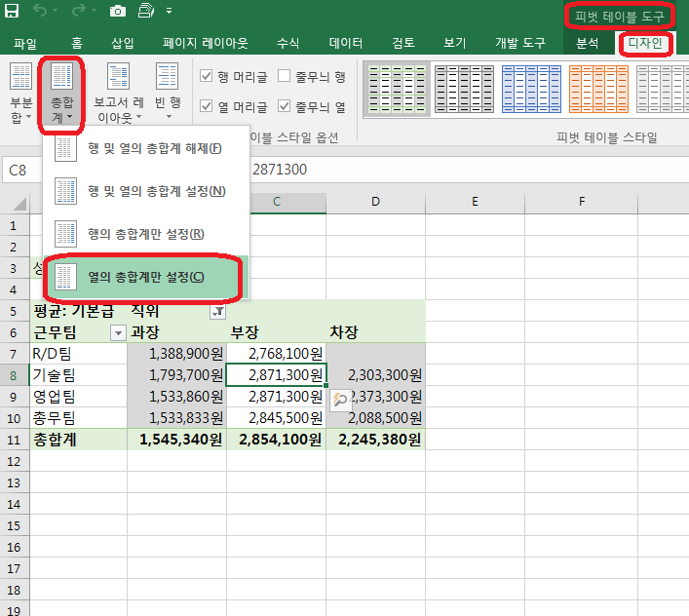Enable the 줄무늬 행 checkbox

(285, 76)
